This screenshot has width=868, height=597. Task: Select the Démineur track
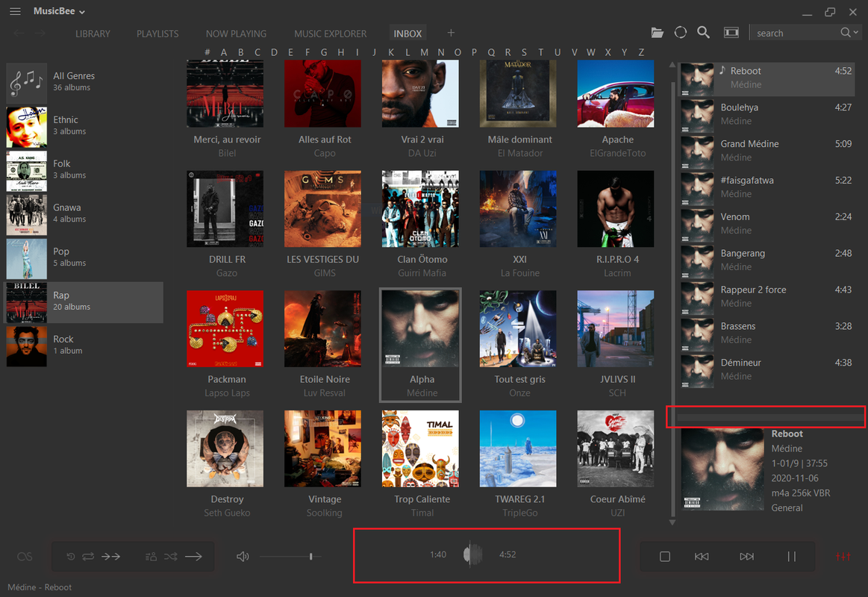point(767,369)
